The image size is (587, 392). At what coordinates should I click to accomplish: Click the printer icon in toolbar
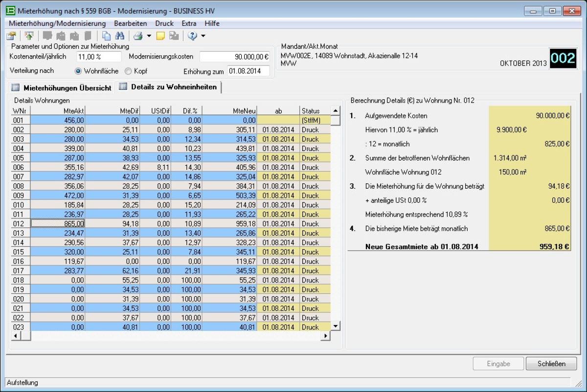pyautogui.click(x=138, y=36)
